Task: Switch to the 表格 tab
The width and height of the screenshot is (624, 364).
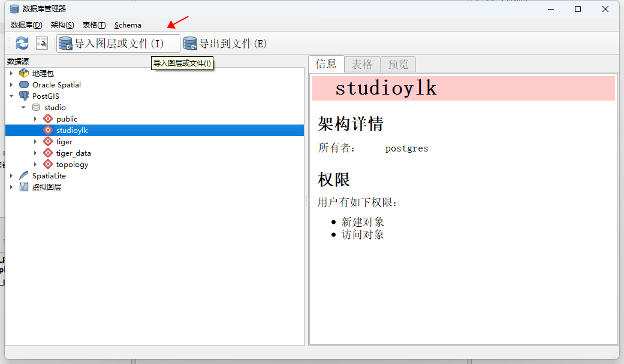Action: (361, 65)
